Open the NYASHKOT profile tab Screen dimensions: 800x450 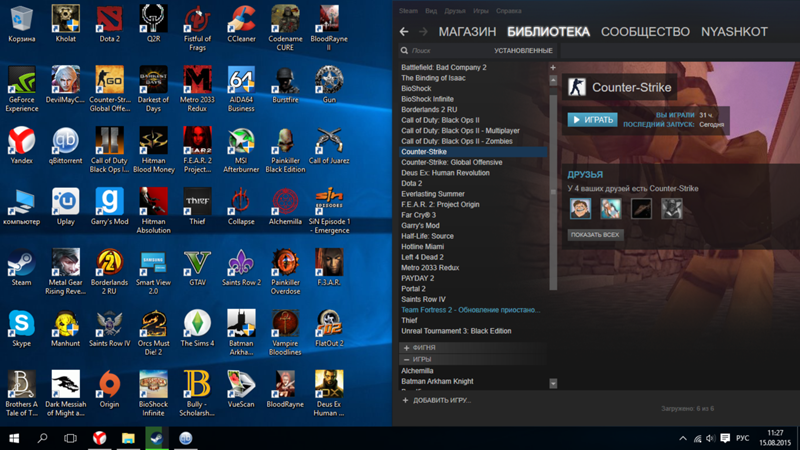(x=734, y=32)
